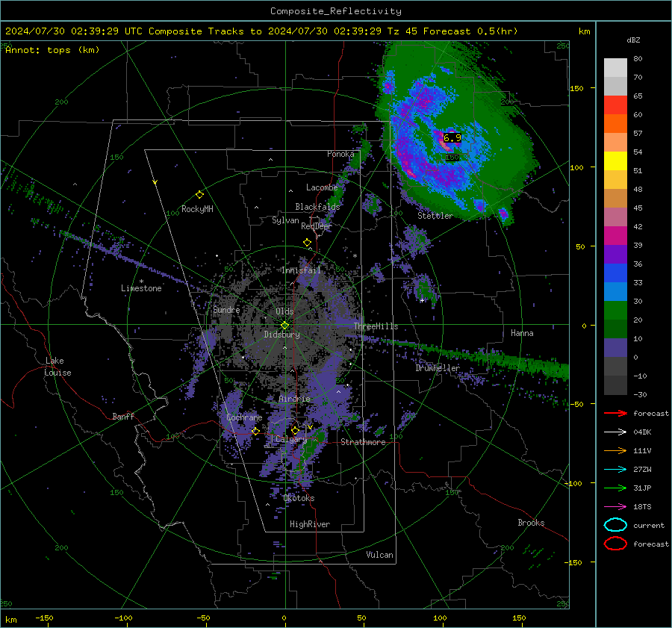The height and width of the screenshot is (628, 672).
Task: Click the Limestone label
Action: pyautogui.click(x=141, y=288)
